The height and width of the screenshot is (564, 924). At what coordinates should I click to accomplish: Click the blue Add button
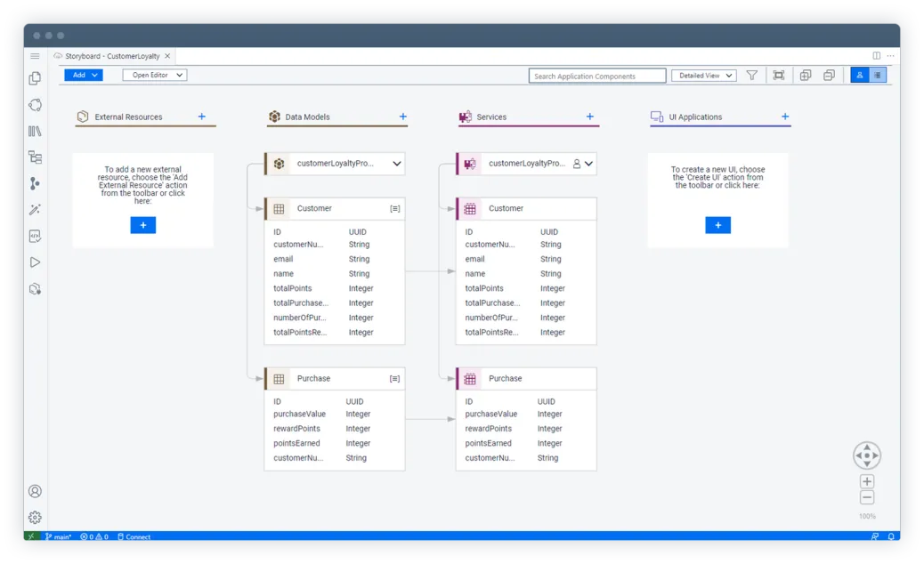point(84,76)
